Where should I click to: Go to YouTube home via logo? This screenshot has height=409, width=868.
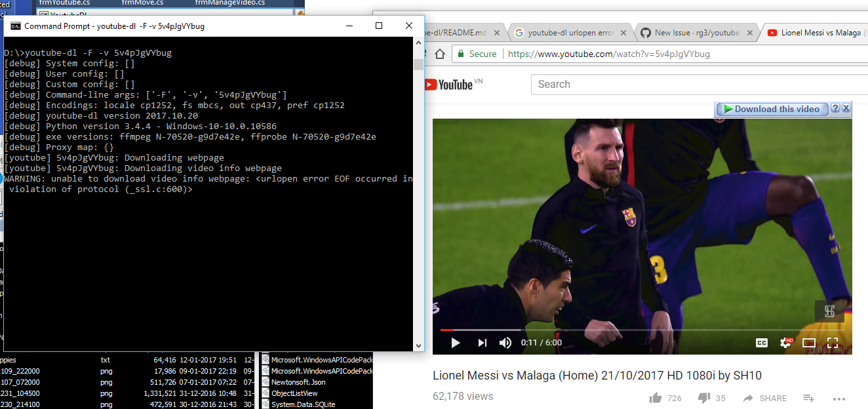[x=453, y=84]
